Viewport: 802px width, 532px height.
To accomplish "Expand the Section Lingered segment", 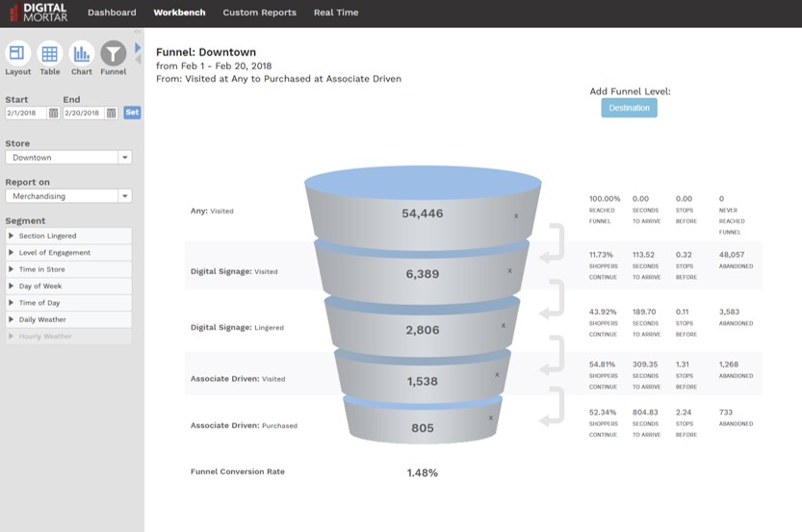I will tap(68, 236).
